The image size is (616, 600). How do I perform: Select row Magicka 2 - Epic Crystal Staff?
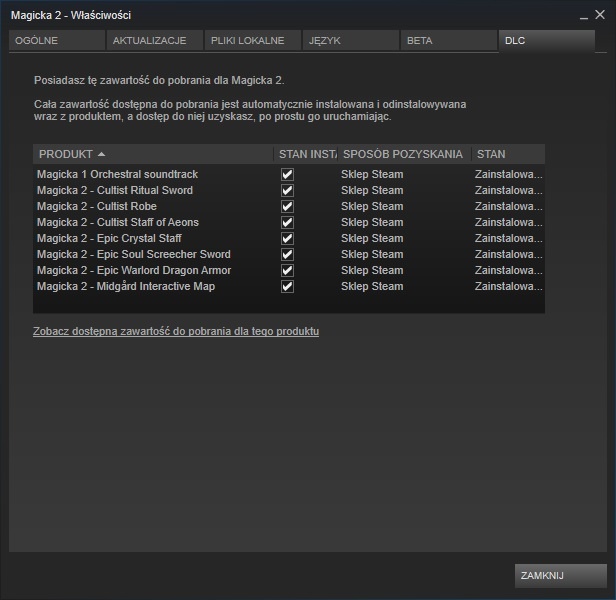click(289, 239)
